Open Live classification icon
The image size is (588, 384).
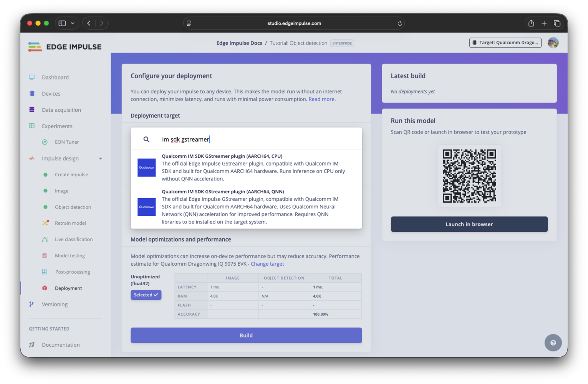coord(45,239)
